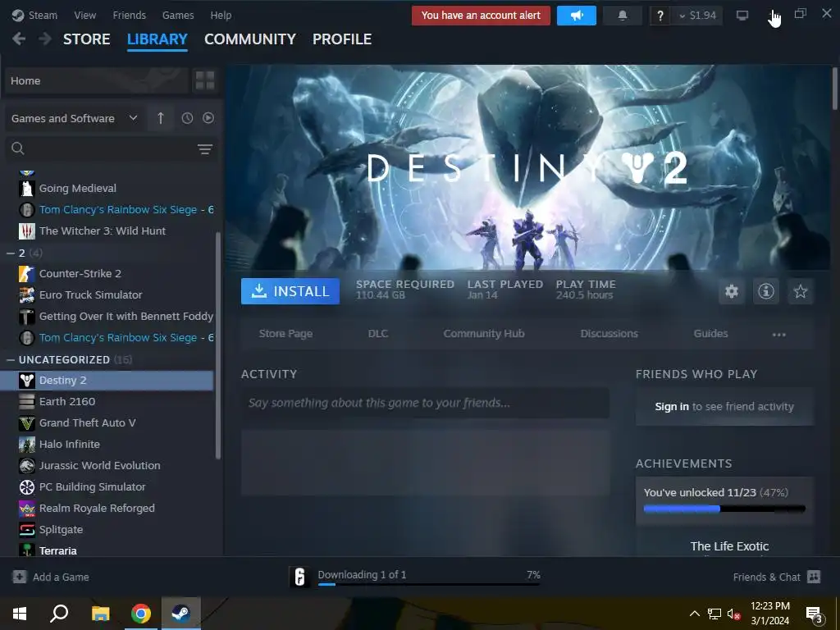Click the Rainbow Six download icon in the bottom bar
The height and width of the screenshot is (630, 840).
[299, 577]
